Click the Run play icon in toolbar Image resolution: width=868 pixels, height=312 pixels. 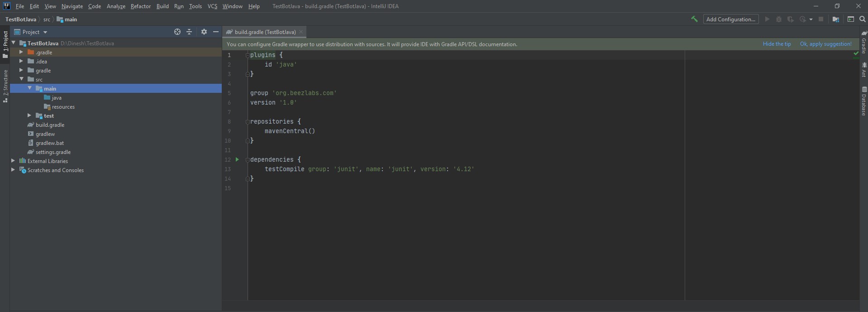767,19
